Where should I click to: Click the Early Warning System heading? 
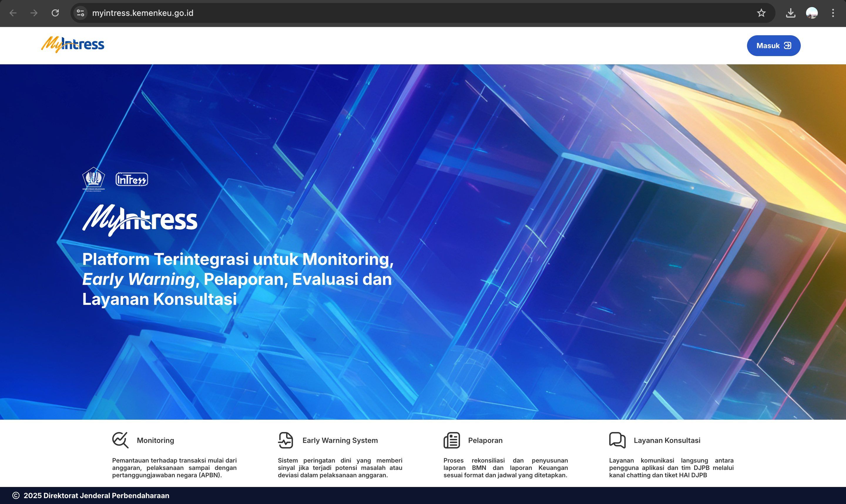340,440
